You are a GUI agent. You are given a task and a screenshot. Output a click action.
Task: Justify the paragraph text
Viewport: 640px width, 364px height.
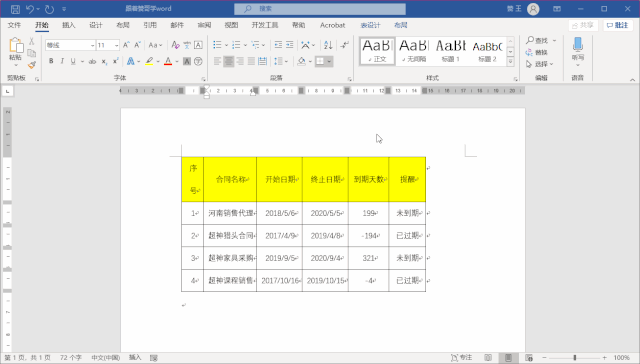tap(251, 62)
